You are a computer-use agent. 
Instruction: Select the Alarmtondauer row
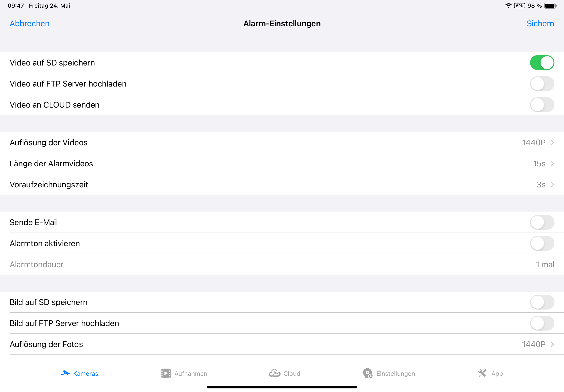coord(282,264)
